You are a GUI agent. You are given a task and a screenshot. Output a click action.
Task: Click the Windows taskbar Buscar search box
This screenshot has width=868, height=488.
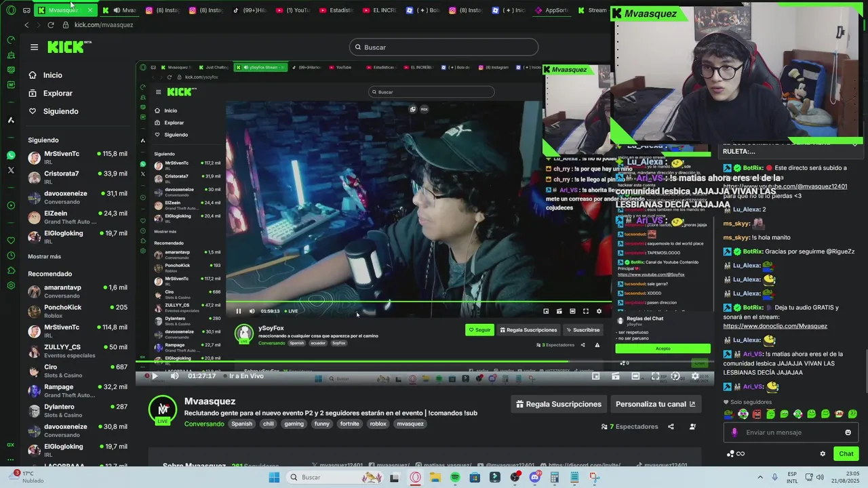click(336, 477)
